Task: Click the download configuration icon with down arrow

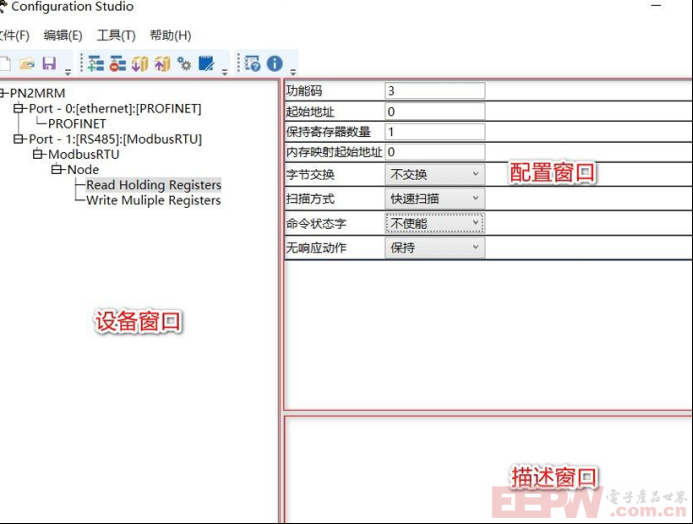Action: pos(140,64)
